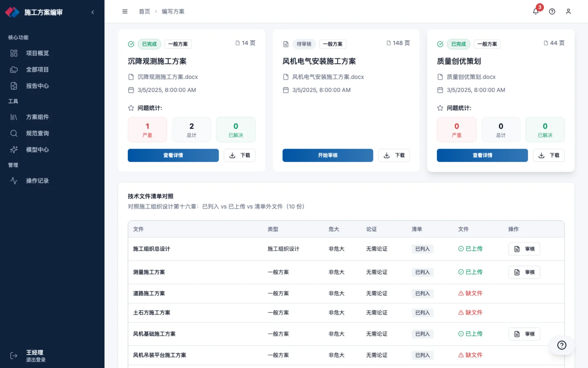The image size is (588, 368).
Task: Open the help question mark in header
Action: click(x=552, y=11)
